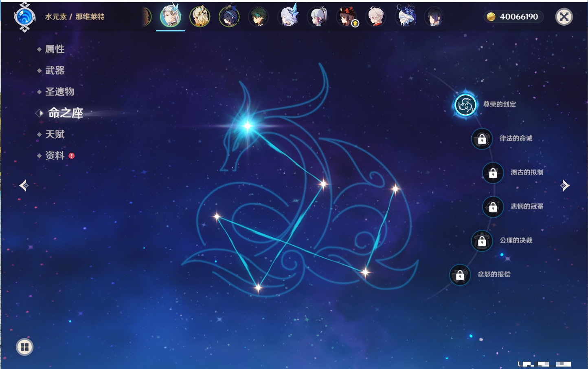Open the locked 悲悯的冠冕 constellation node

click(493, 207)
